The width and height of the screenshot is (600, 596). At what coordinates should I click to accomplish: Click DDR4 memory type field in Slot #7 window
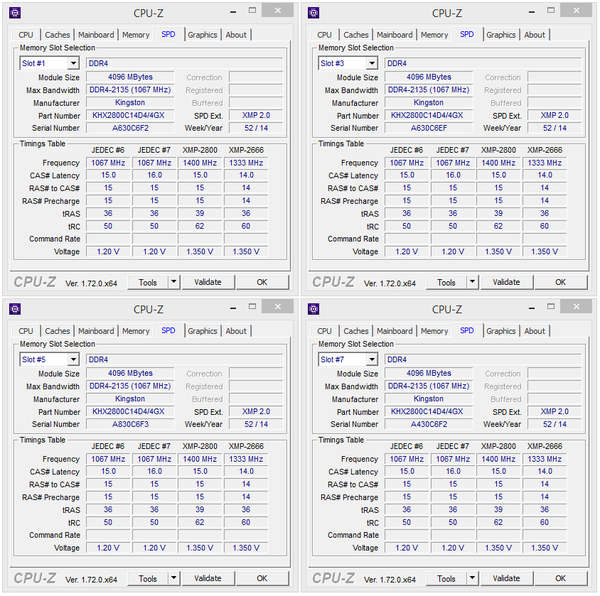click(x=483, y=360)
